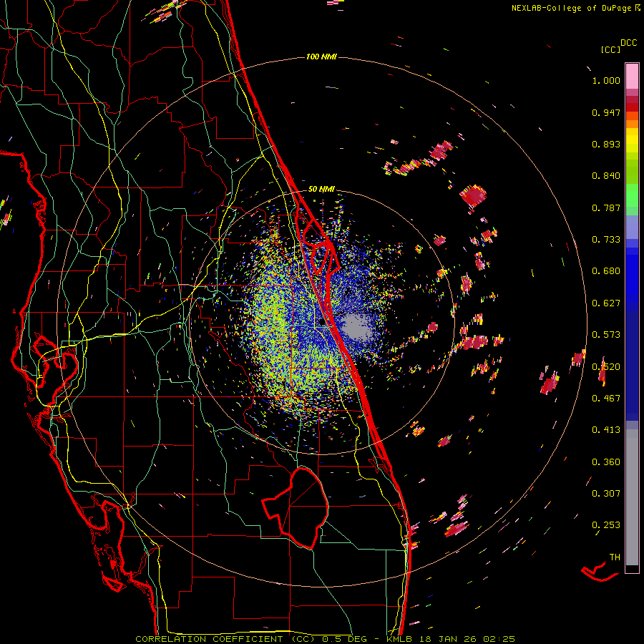
Task: Click the 0.573 scale value
Action: (x=606, y=335)
